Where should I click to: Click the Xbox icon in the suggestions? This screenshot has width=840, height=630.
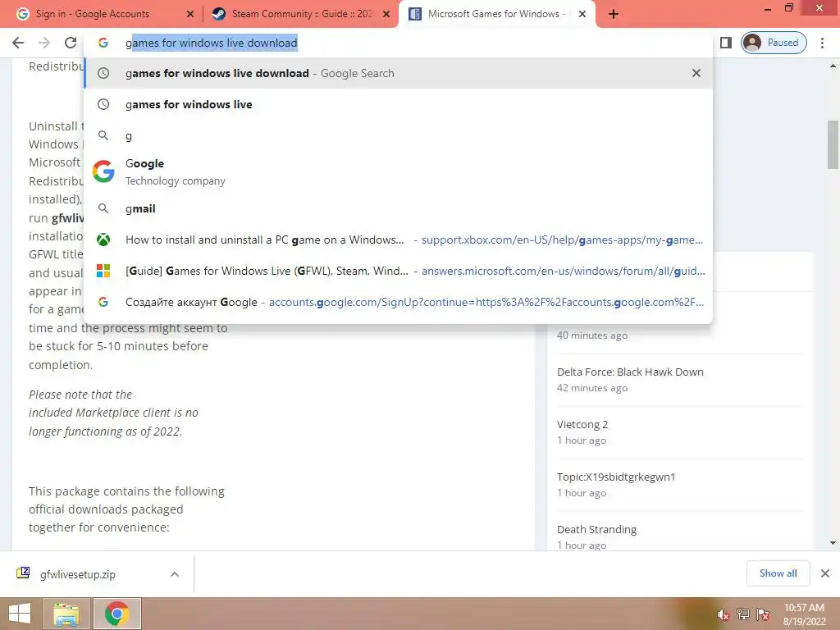pos(103,240)
